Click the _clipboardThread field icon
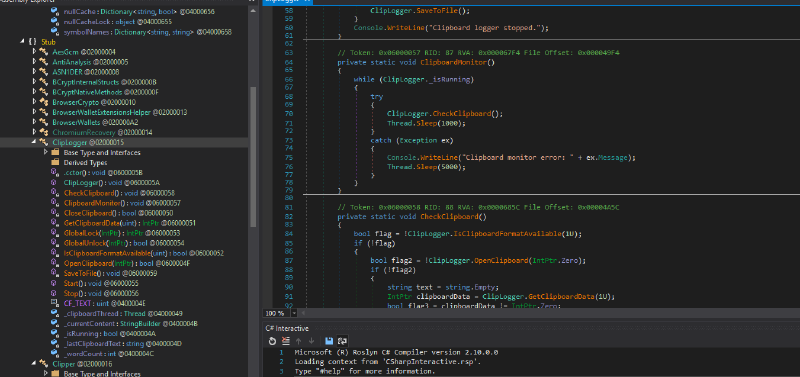Viewport: 800px width, 377px height. (55, 314)
